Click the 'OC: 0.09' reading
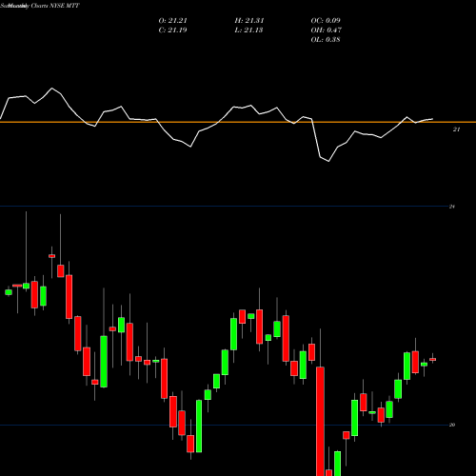476x476 pixels. (326, 21)
